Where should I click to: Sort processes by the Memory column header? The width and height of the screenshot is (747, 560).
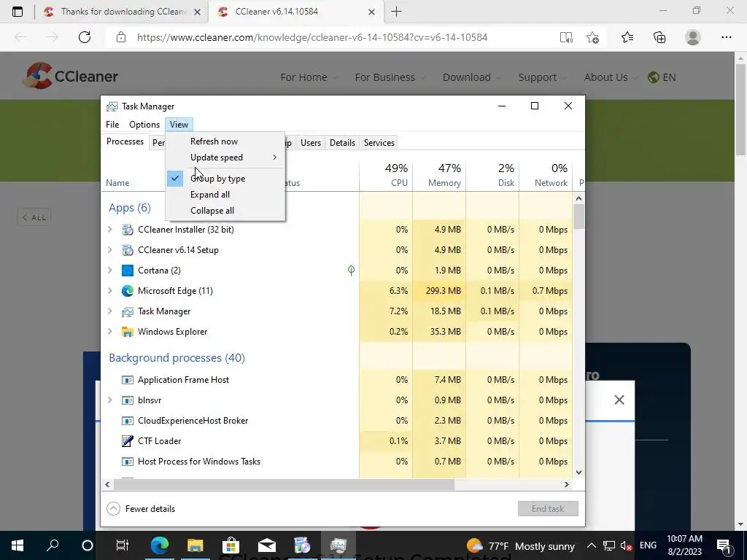coord(440,175)
